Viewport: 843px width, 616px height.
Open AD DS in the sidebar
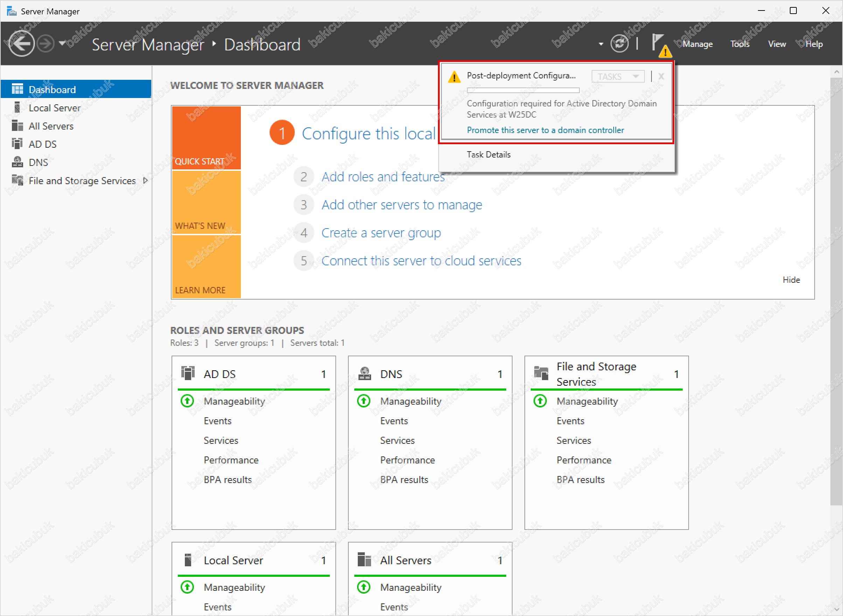coord(76,144)
